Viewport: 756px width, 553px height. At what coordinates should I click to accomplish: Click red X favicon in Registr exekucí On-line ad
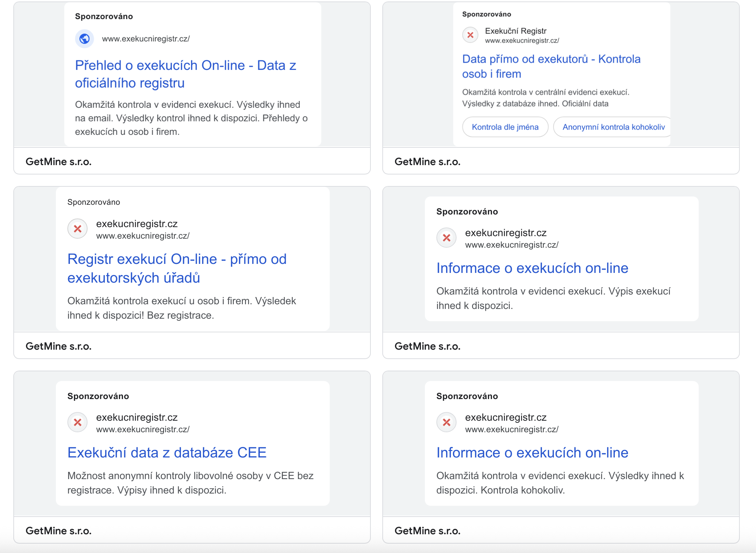click(77, 229)
